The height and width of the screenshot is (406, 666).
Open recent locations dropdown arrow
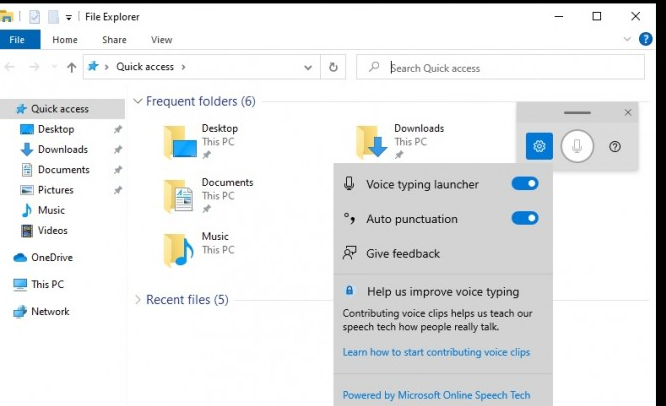coord(54,67)
